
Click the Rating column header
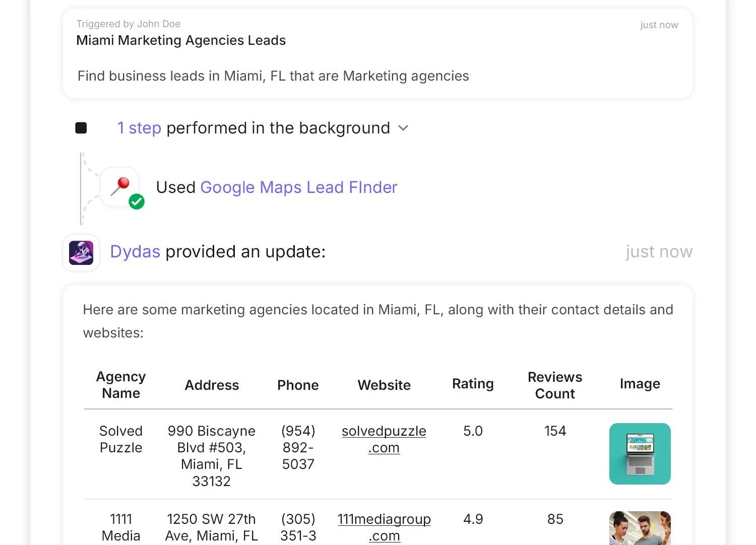pos(473,384)
